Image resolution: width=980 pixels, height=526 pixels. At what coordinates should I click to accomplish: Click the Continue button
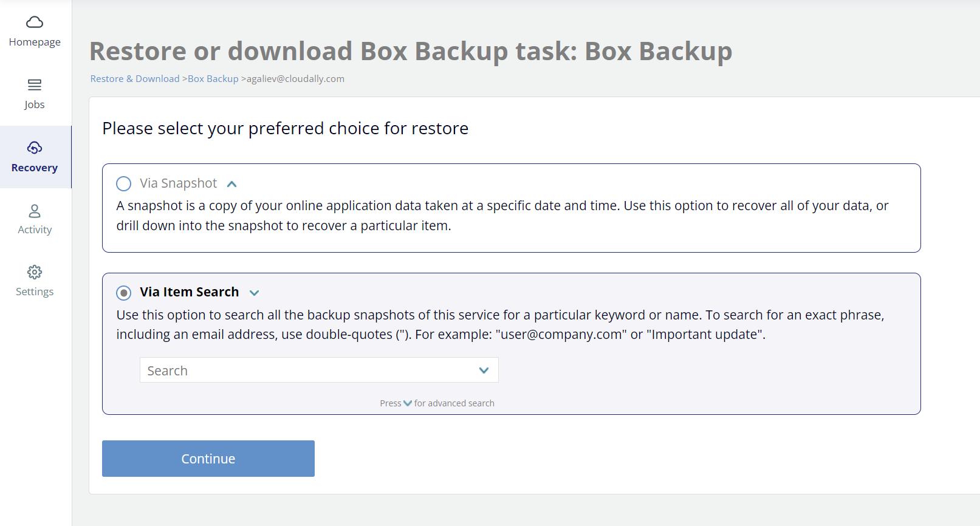pyautogui.click(x=208, y=459)
